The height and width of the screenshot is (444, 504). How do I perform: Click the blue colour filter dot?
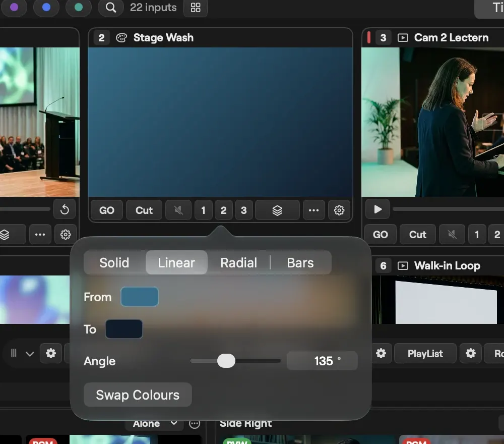[46, 8]
